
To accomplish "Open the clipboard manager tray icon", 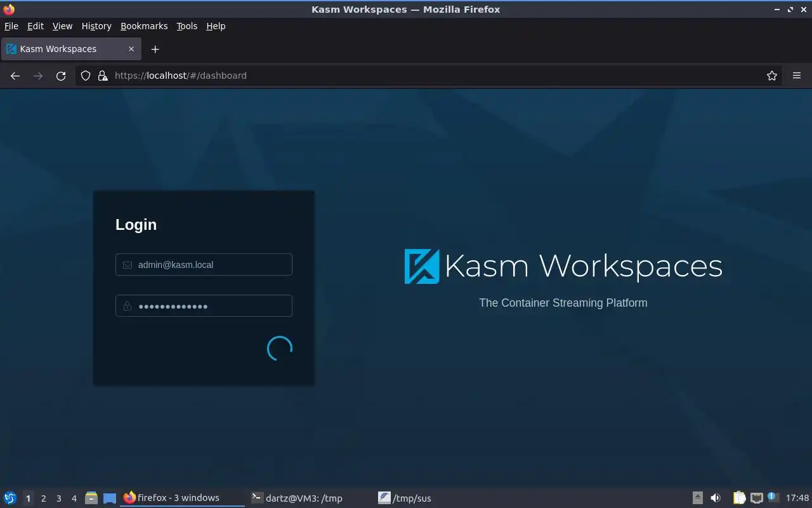I will tap(739, 498).
